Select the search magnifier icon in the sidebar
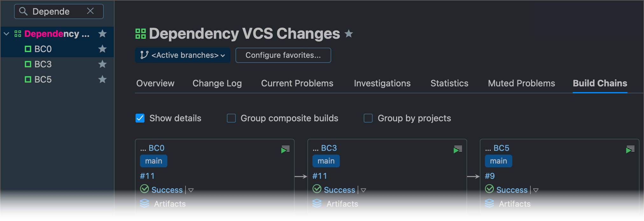This screenshot has width=644, height=221. click(x=24, y=11)
